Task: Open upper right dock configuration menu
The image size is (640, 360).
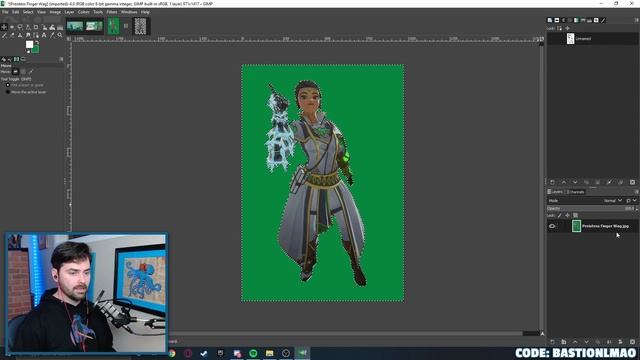Action: point(636,20)
